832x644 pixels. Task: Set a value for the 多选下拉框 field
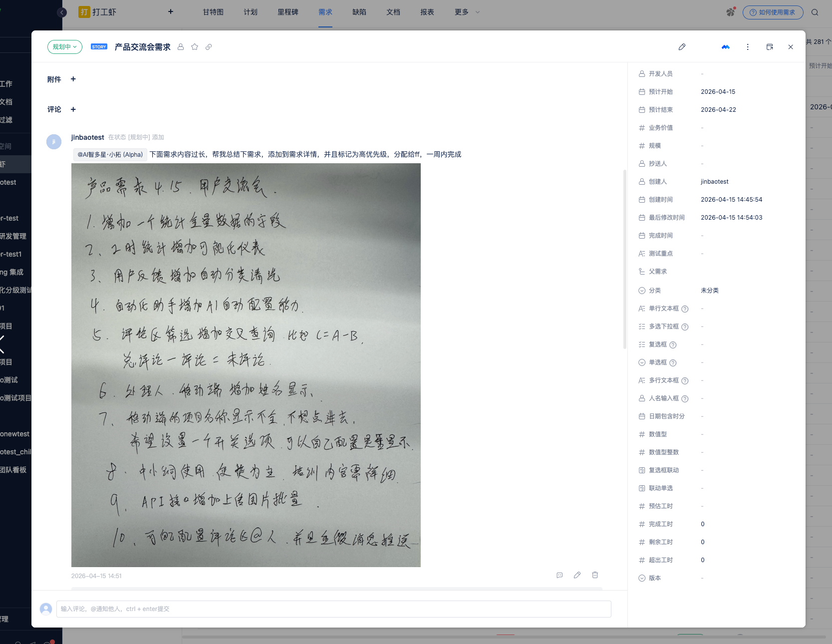[x=702, y=326]
